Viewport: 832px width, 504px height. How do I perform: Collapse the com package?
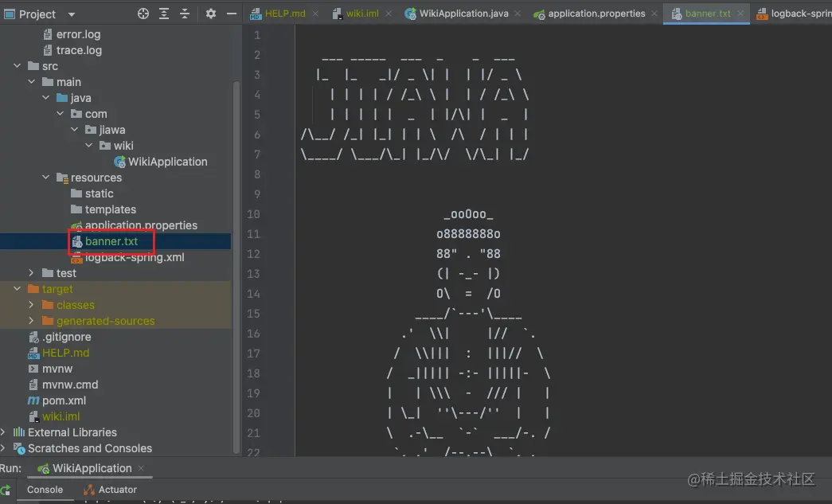(x=60, y=114)
